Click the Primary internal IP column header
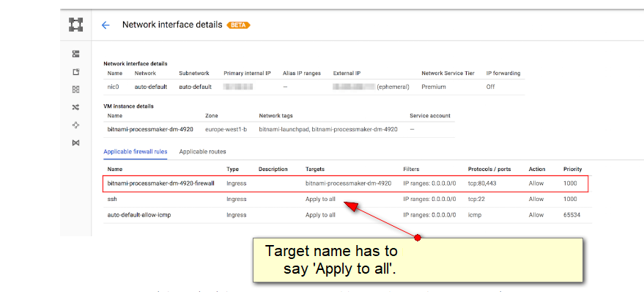 (x=247, y=73)
